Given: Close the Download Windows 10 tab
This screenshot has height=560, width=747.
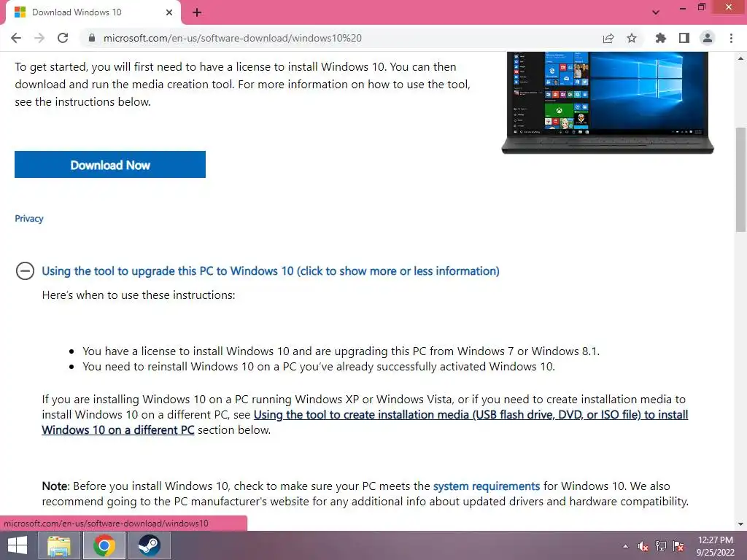Looking at the screenshot, I should [169, 12].
